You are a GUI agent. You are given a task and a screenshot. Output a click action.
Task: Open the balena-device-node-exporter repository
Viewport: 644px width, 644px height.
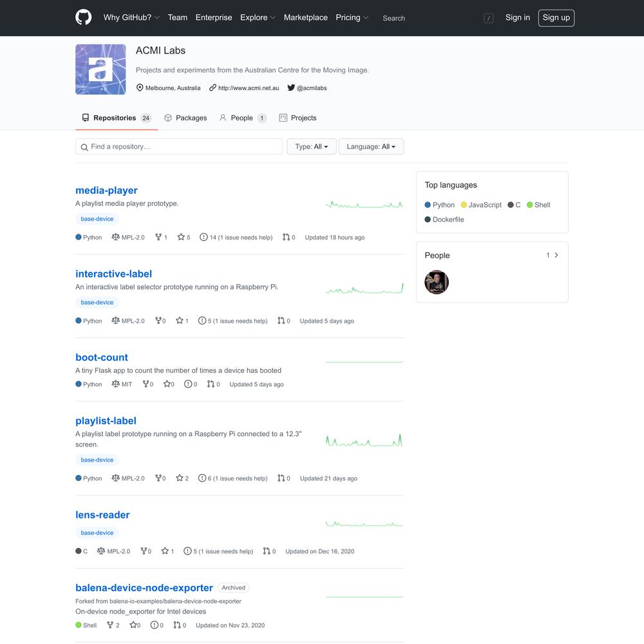click(144, 588)
